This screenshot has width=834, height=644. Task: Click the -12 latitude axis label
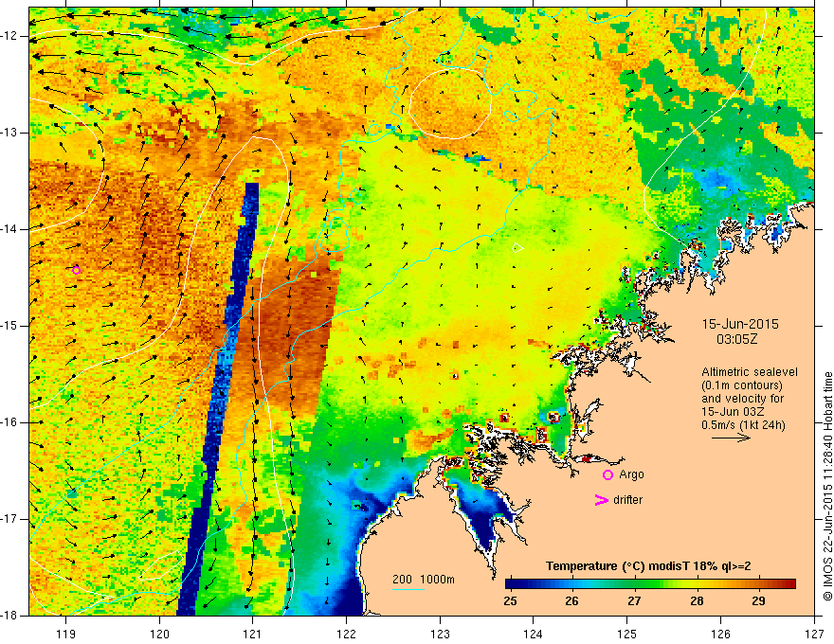click(9, 36)
